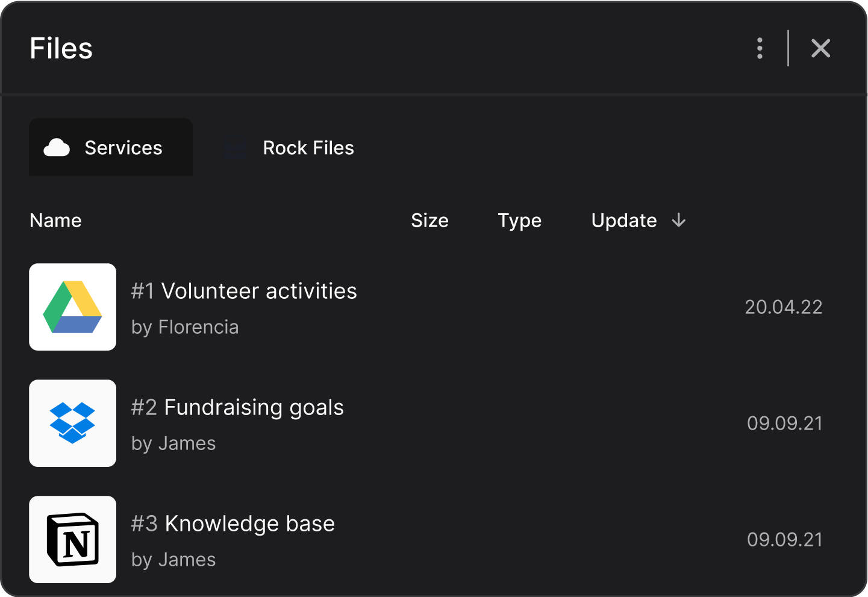Click the cloud icon in the Services tab
The width and height of the screenshot is (868, 597).
[56, 147]
